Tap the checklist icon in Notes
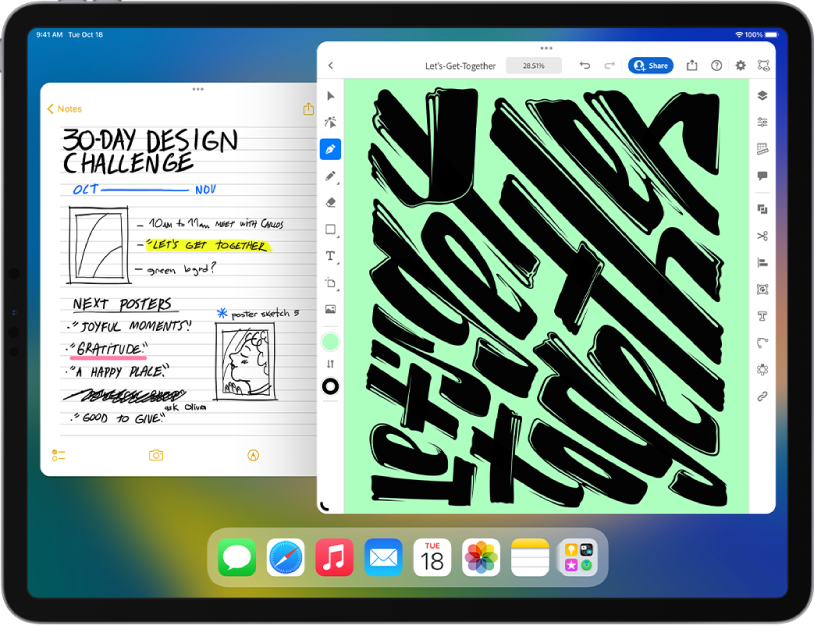 pyautogui.click(x=58, y=455)
